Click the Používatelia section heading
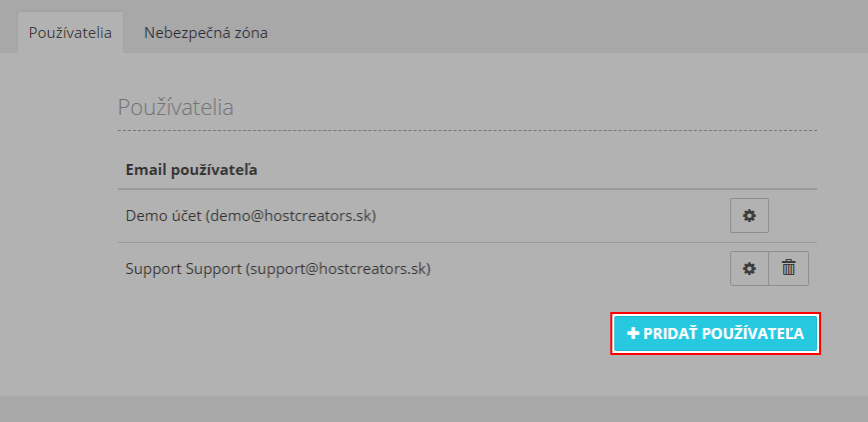The height and width of the screenshot is (422, 868). point(176,107)
